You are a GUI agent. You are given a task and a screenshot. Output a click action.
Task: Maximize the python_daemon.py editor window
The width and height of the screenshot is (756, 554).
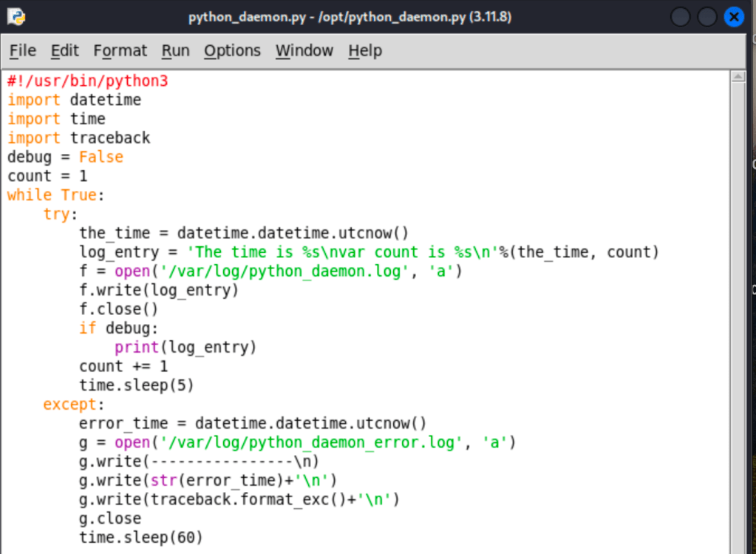coord(707,16)
